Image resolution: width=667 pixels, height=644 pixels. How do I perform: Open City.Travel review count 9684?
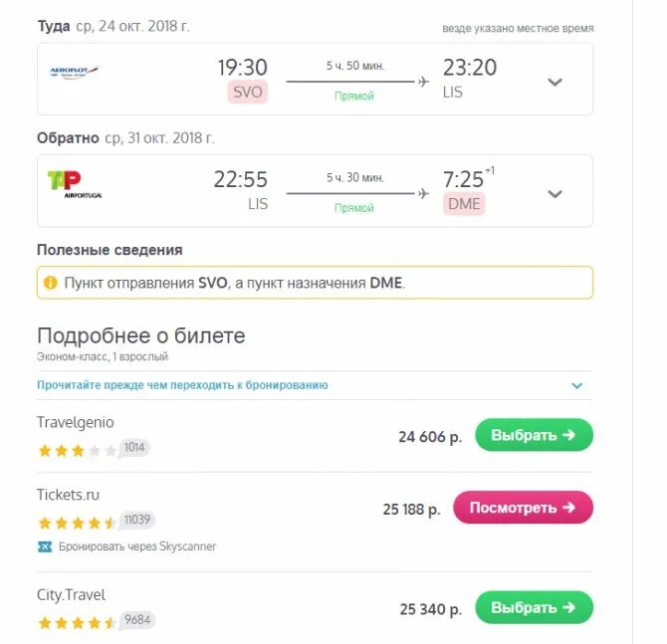click(136, 621)
